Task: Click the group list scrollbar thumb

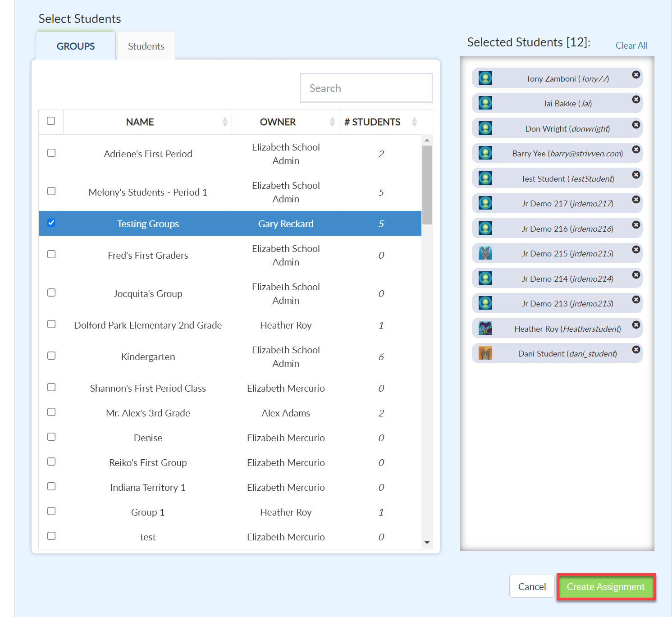Action: coord(427,185)
